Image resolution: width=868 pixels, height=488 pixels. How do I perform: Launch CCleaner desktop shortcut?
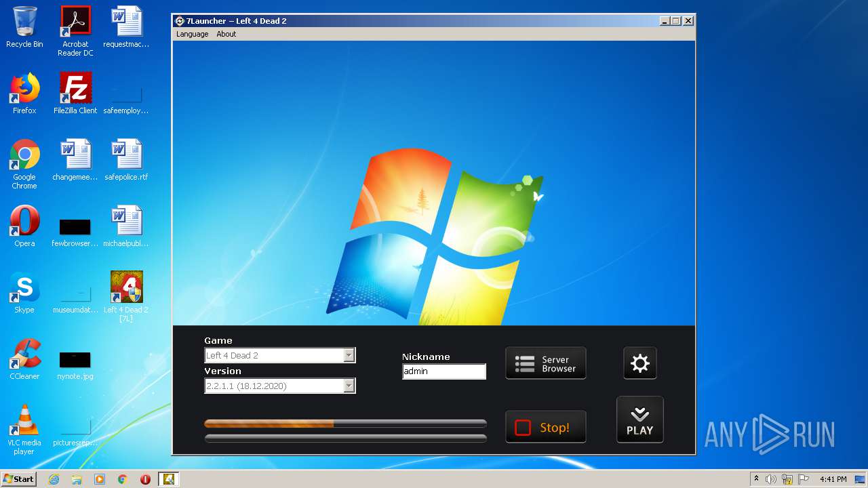click(24, 359)
